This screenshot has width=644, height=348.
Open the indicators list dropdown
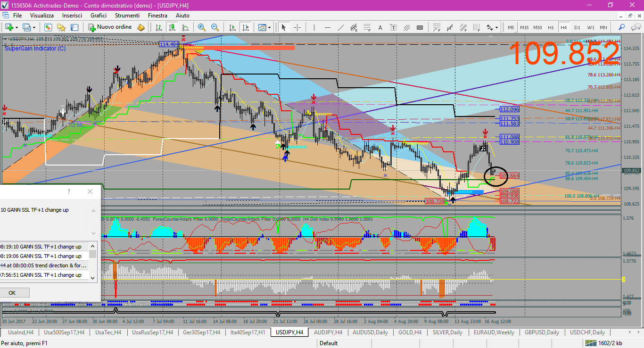(x=264, y=27)
